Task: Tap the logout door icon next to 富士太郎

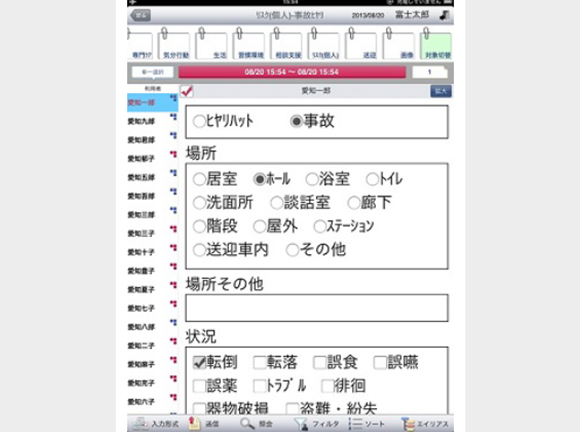Action: pyautogui.click(x=444, y=15)
